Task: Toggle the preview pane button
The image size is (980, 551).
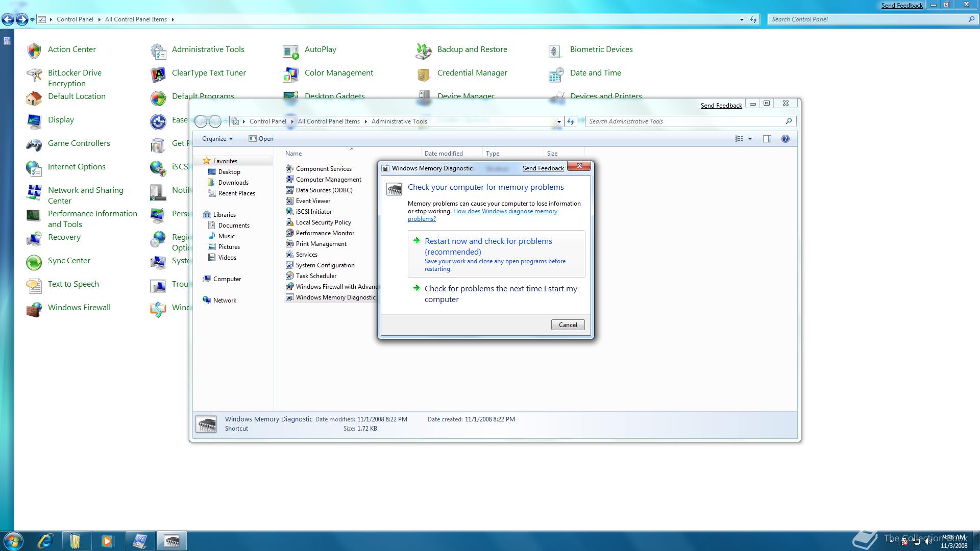Action: click(767, 139)
